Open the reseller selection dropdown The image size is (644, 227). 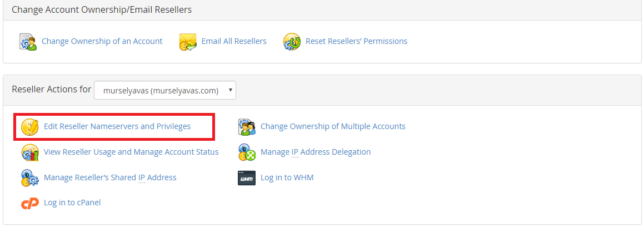165,90
